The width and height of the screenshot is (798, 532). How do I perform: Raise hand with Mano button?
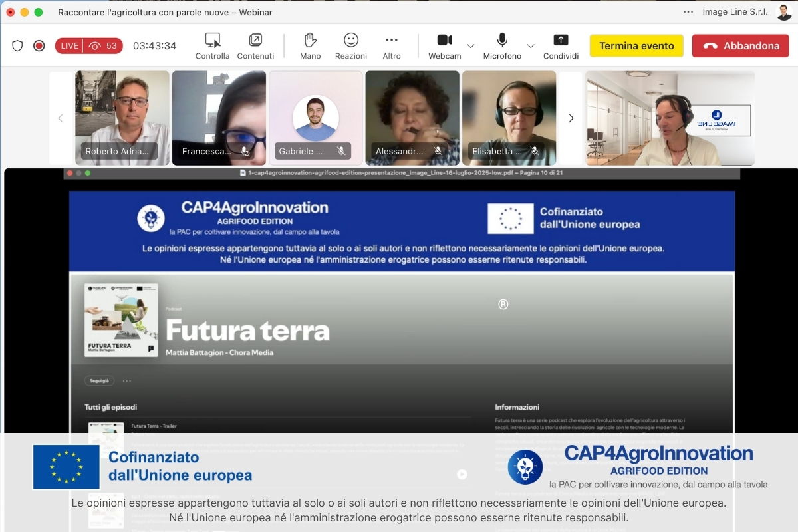[310, 46]
